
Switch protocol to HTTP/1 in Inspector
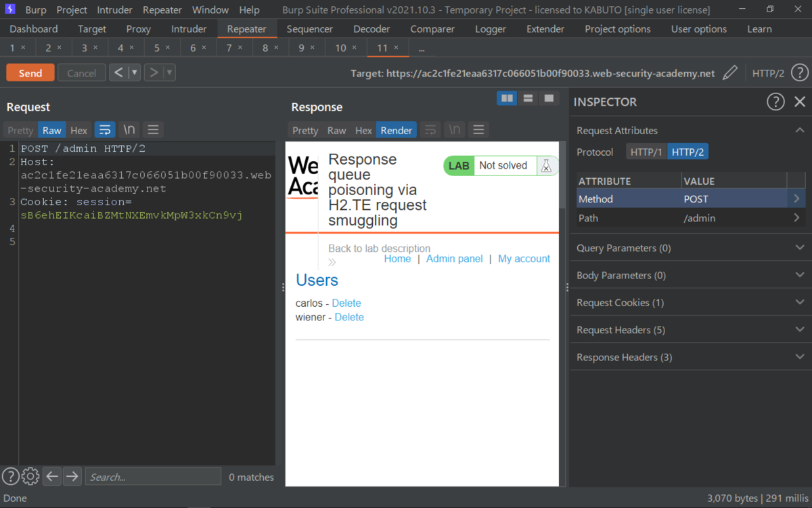(646, 152)
